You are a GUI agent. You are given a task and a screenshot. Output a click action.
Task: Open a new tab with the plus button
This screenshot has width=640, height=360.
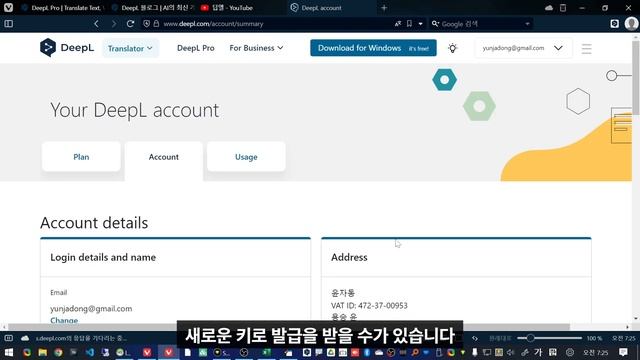click(x=384, y=8)
